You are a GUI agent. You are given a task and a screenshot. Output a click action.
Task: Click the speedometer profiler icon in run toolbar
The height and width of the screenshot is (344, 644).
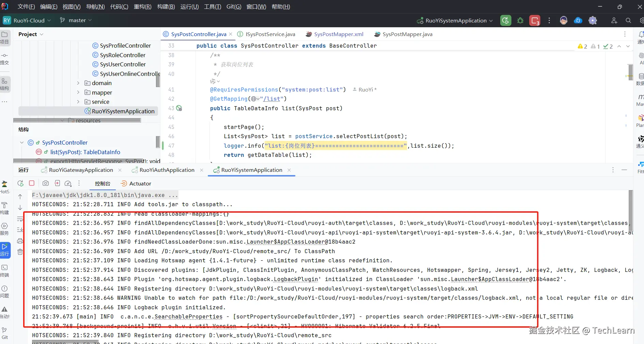coord(68,183)
